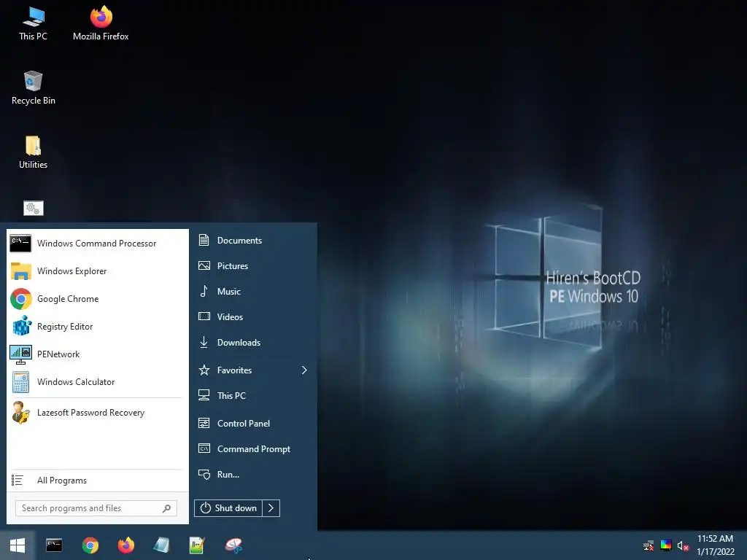Image resolution: width=747 pixels, height=560 pixels.
Task: Open the Recycle Bin desktop icon
Action: pyautogui.click(x=33, y=88)
